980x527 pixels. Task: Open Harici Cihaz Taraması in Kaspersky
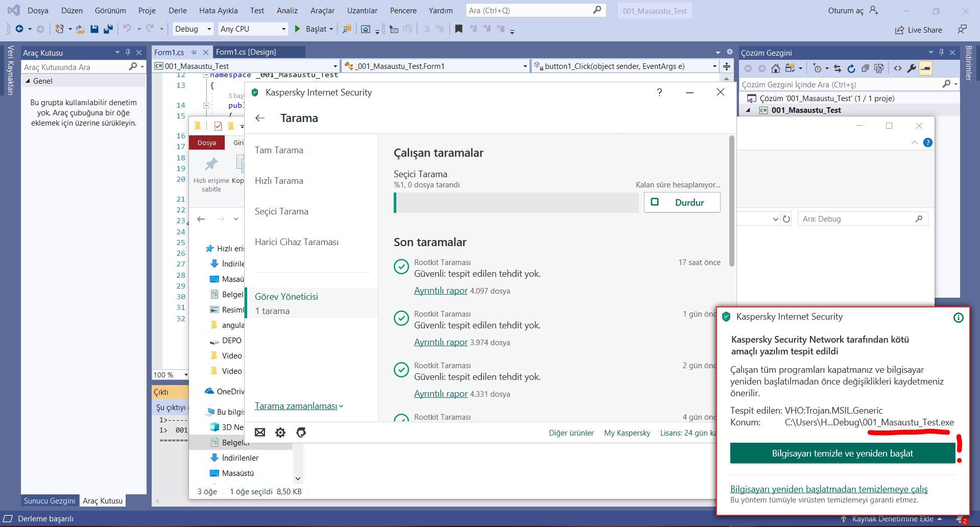pos(297,242)
